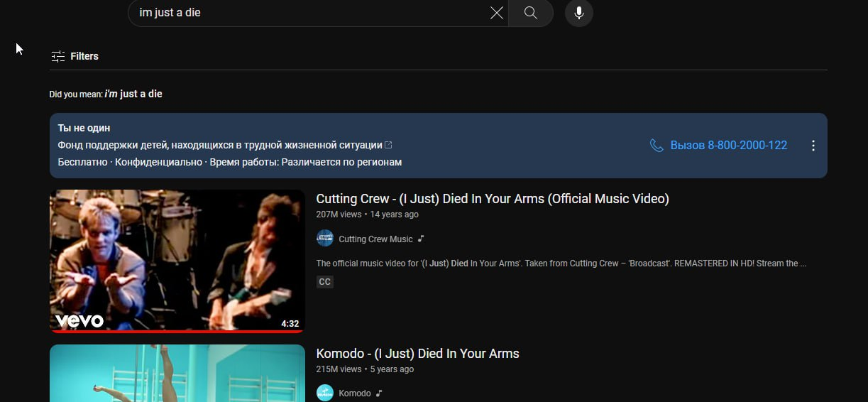Open the Filters sliders icon
This screenshot has width=868, height=402.
point(57,56)
